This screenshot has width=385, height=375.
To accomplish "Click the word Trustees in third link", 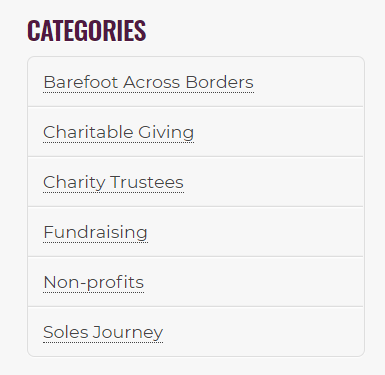I will pyautogui.click(x=147, y=182).
